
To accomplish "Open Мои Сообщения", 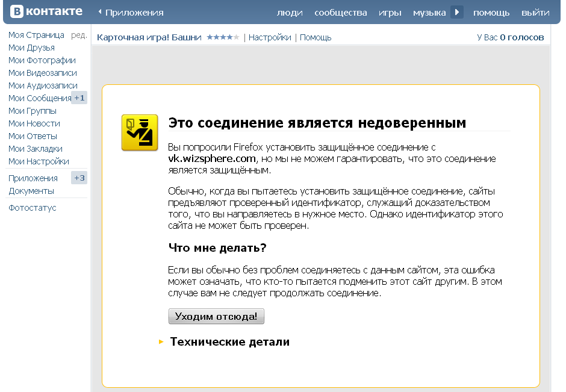I will coord(40,98).
